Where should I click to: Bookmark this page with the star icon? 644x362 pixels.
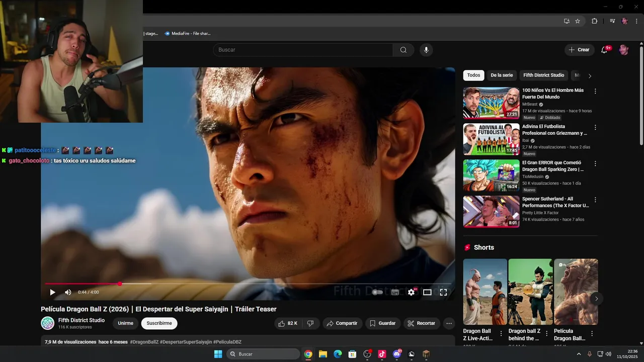pyautogui.click(x=578, y=21)
